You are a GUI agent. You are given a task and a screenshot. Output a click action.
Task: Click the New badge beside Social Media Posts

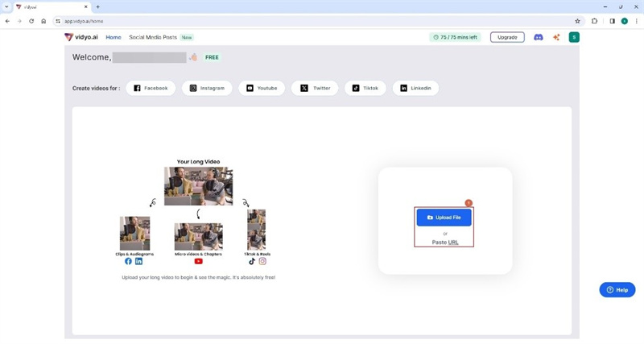pos(187,37)
